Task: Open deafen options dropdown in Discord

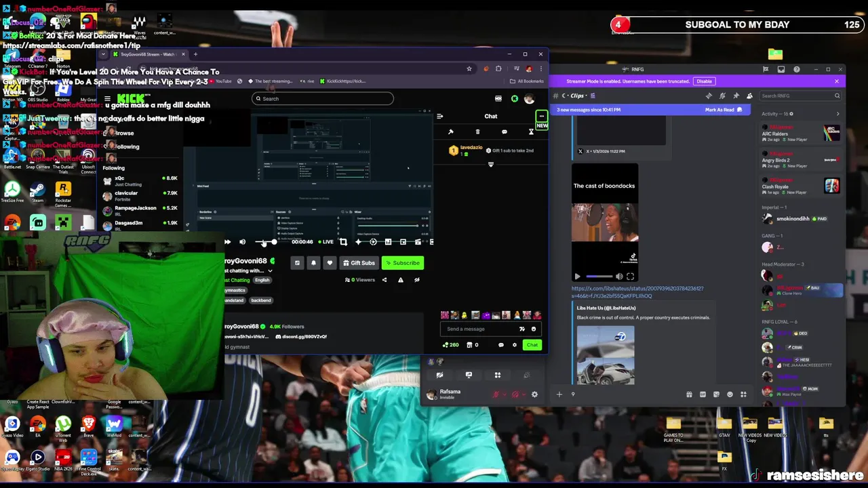Action: 523,394
